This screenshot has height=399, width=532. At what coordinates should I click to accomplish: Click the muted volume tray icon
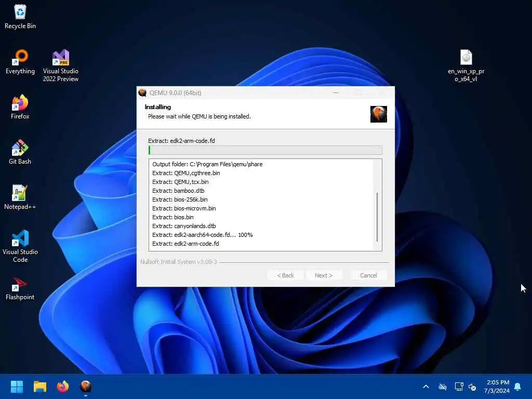(x=472, y=387)
